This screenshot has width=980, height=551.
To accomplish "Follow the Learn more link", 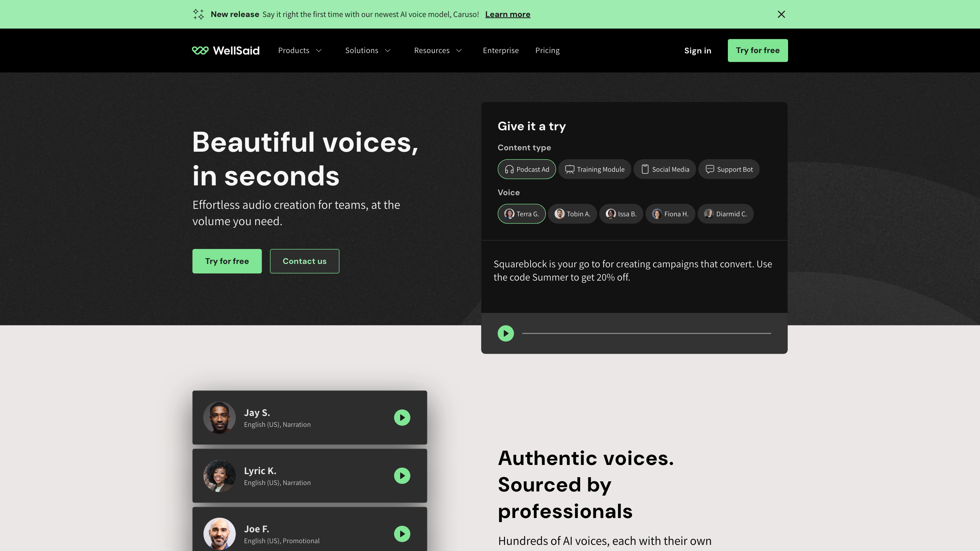I will click(x=507, y=14).
